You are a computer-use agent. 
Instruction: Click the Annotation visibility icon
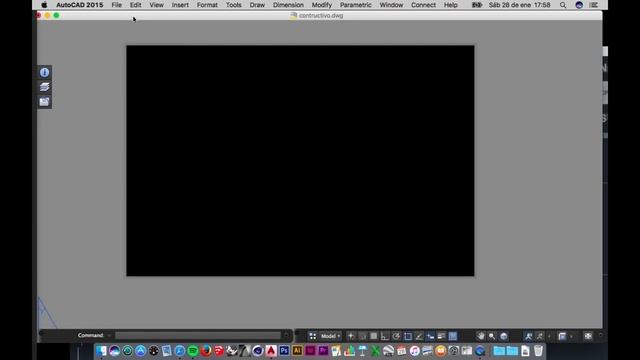pyautogui.click(x=540, y=336)
